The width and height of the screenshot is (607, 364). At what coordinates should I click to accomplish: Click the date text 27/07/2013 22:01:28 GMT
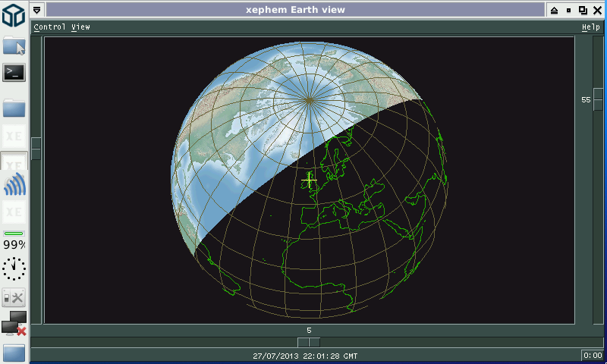(x=305, y=356)
